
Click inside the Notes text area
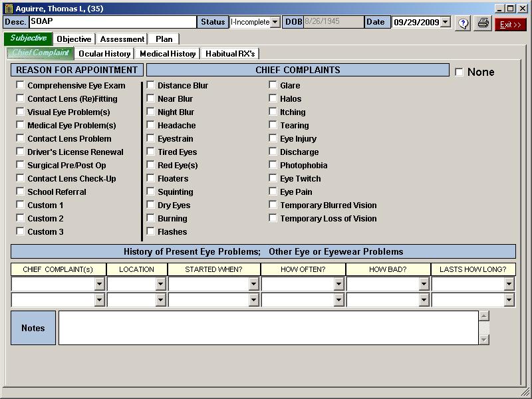pyautogui.click(x=266, y=328)
